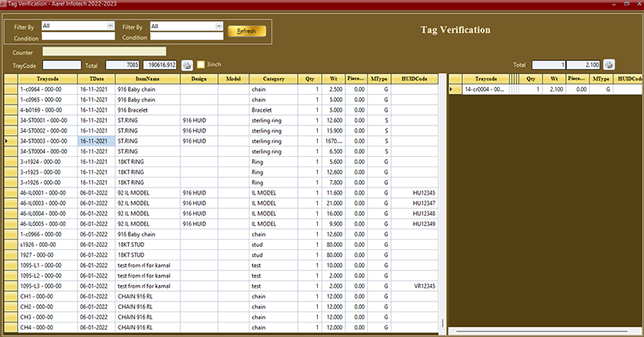Select tray 46-IL0004 - 000-00

click(x=47, y=213)
